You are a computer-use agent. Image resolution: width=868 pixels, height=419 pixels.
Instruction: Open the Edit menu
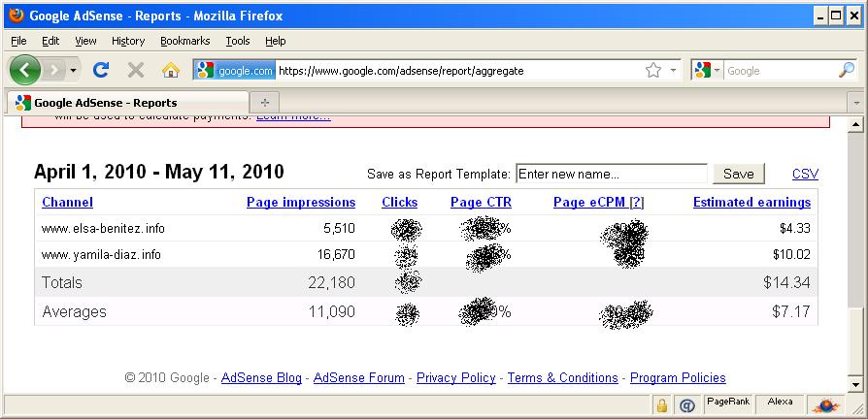50,41
